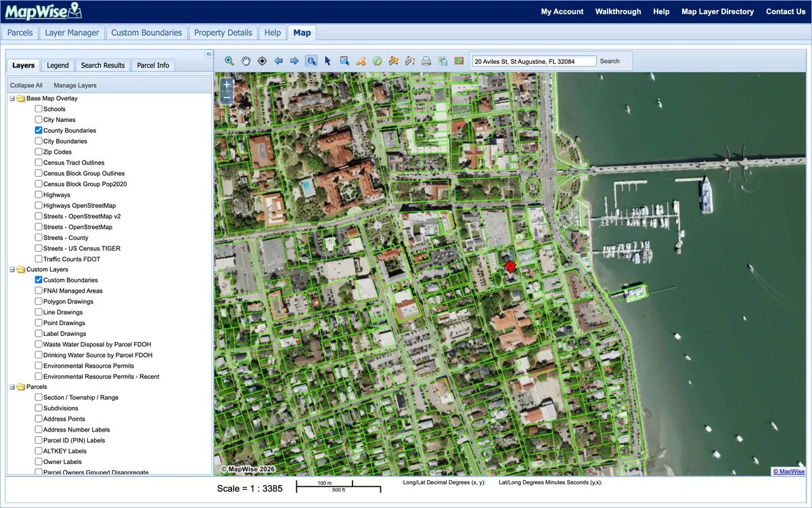Image resolution: width=812 pixels, height=508 pixels.
Task: Uncheck the County Boundaries layer
Action: point(39,130)
